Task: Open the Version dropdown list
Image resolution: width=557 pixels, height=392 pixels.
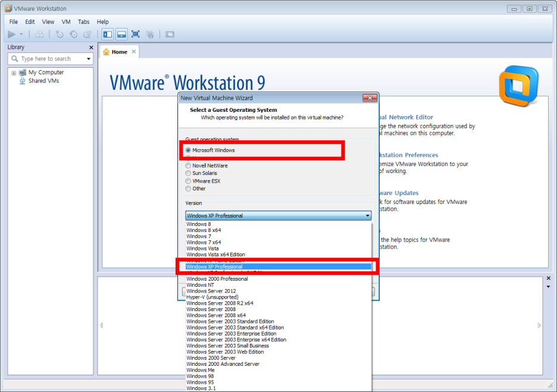Action: tap(368, 215)
